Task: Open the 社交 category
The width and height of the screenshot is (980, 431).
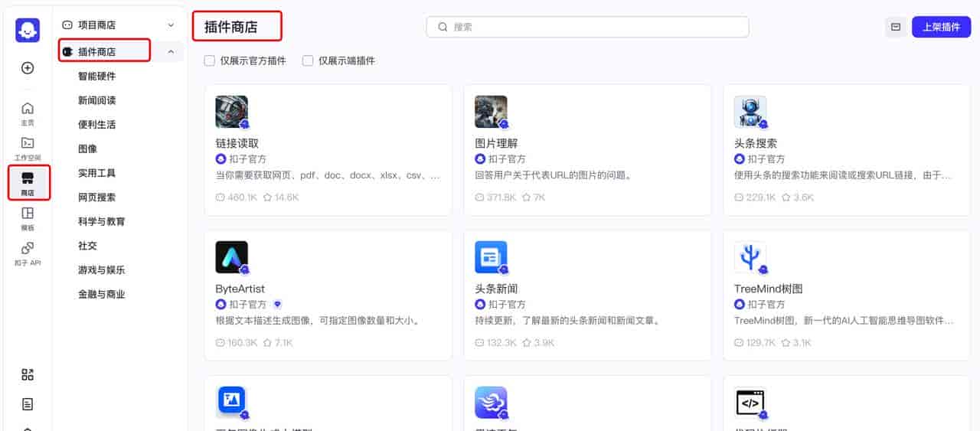Action: pos(87,246)
